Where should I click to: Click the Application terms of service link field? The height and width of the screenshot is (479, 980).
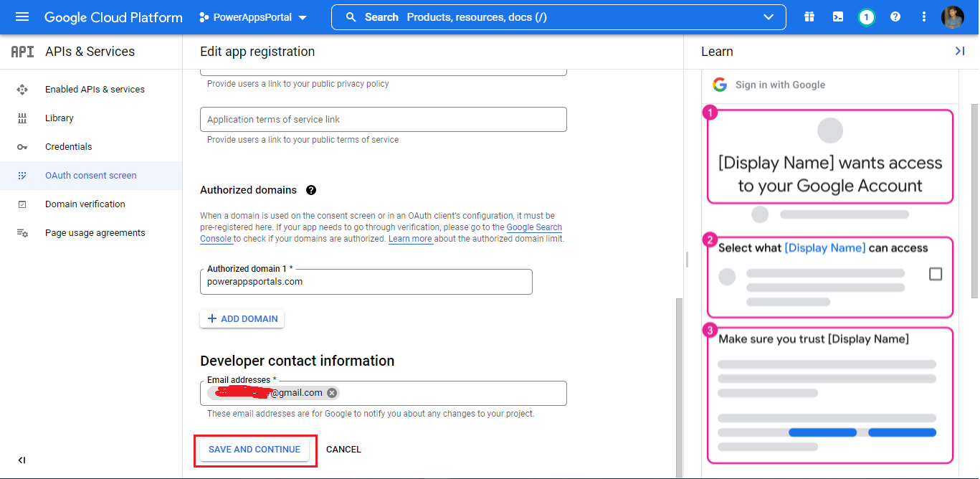[383, 120]
